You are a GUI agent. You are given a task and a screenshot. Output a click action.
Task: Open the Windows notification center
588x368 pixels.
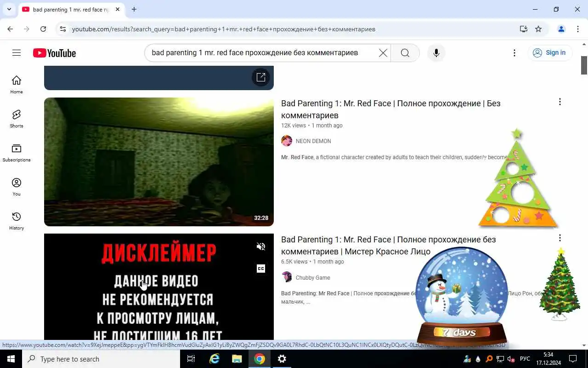[x=573, y=359]
